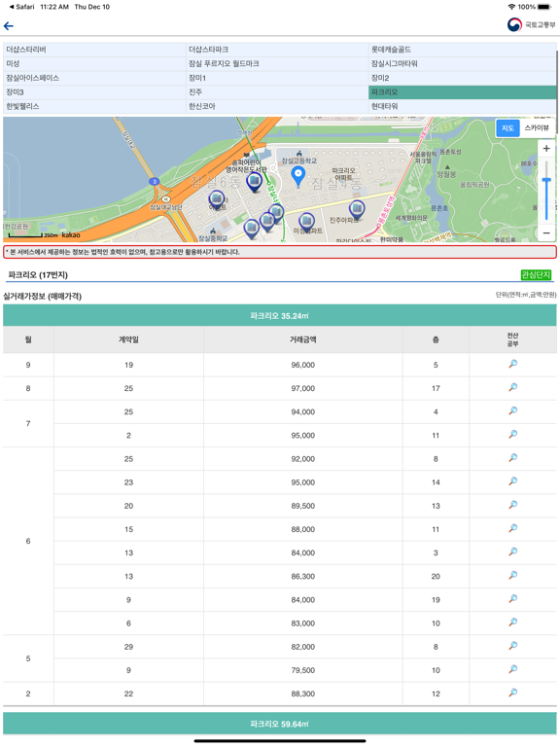Click the blue location pin near 잠실고등학교

pyautogui.click(x=298, y=177)
